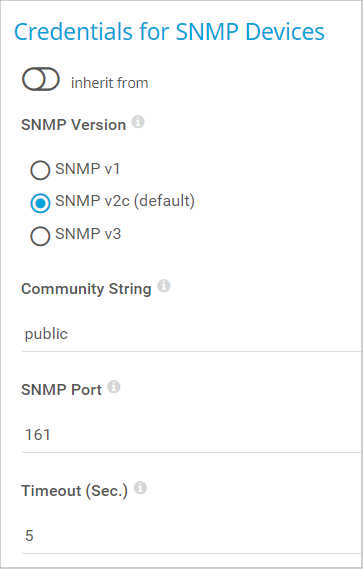Click the SNMP v1 label text

point(87,169)
